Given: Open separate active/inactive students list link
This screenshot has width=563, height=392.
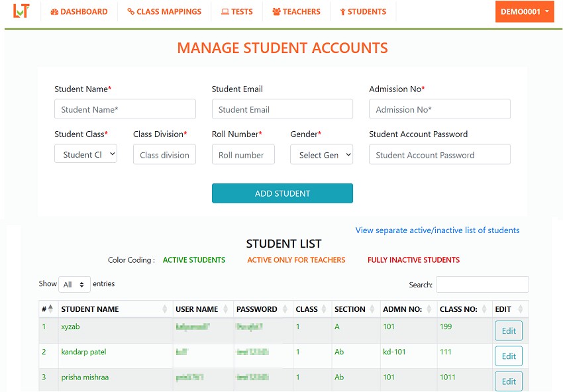Looking at the screenshot, I should [437, 230].
